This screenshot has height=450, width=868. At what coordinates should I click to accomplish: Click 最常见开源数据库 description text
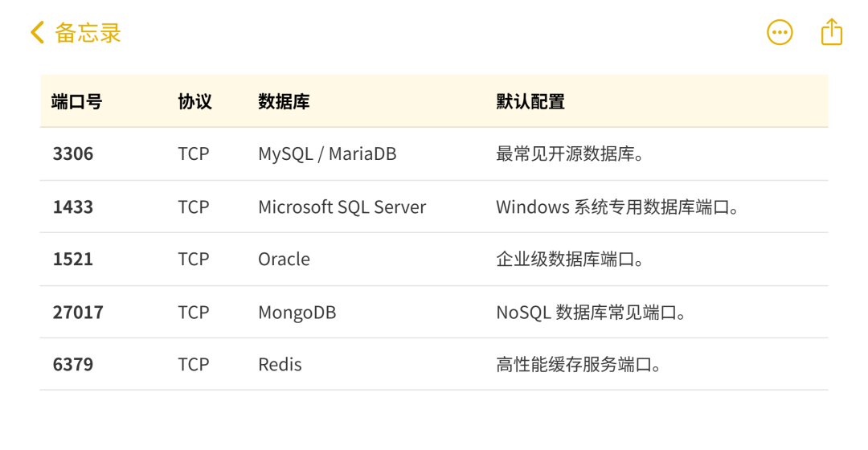(x=570, y=153)
